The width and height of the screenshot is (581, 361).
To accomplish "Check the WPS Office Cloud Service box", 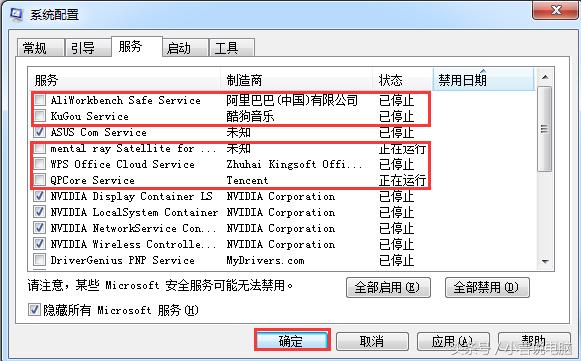I will click(x=40, y=163).
